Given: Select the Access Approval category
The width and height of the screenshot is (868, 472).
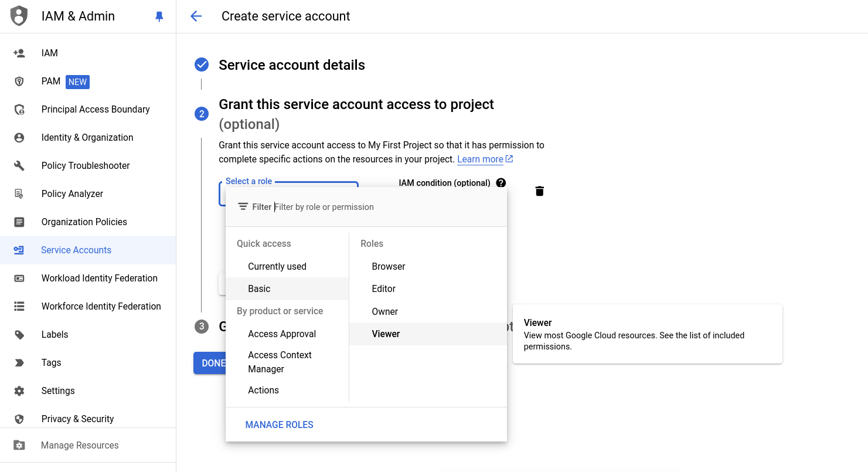Looking at the screenshot, I should coord(287,334).
